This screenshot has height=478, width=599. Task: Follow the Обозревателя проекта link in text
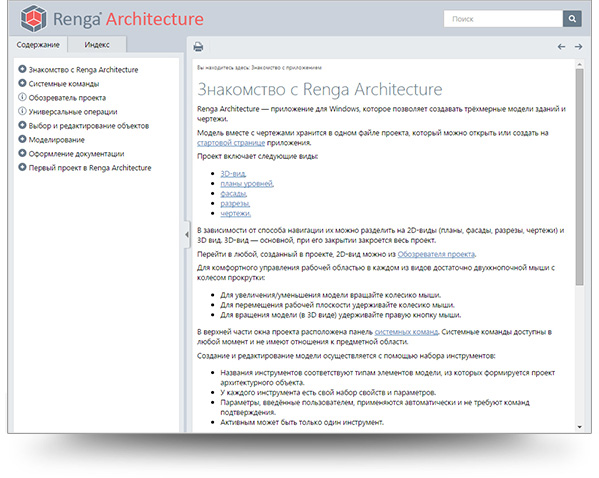point(436,254)
